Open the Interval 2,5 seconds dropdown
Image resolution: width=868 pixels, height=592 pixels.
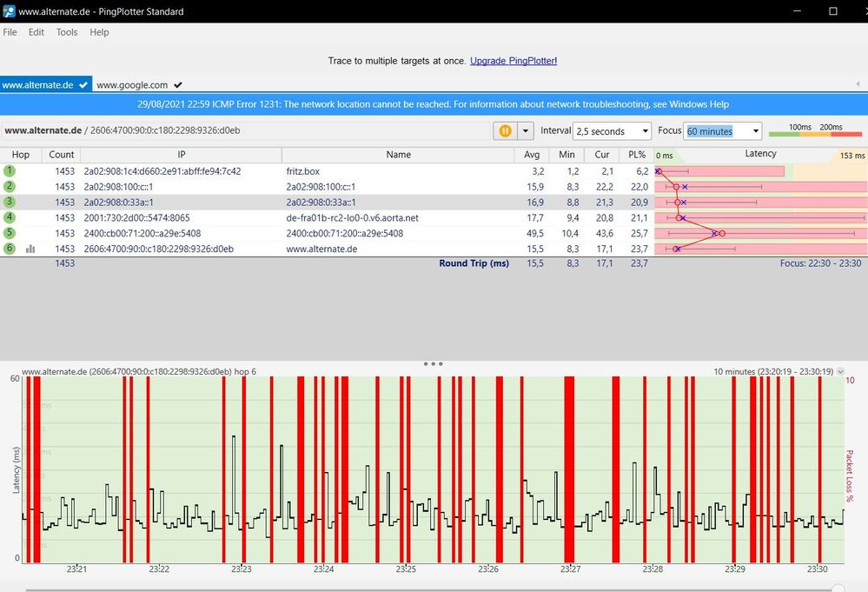coord(612,131)
